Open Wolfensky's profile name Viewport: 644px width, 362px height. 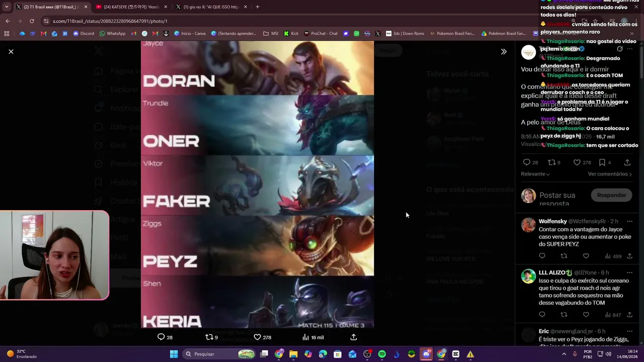[x=552, y=221]
